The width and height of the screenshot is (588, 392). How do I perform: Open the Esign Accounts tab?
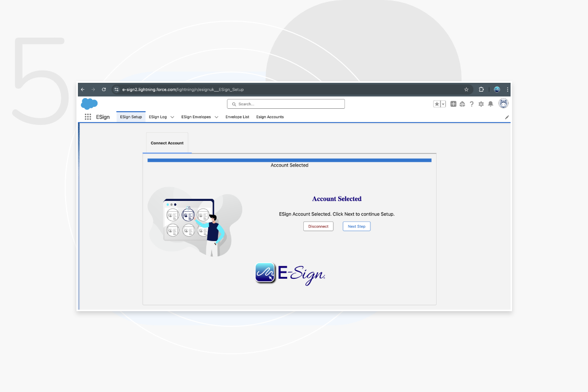(x=270, y=117)
